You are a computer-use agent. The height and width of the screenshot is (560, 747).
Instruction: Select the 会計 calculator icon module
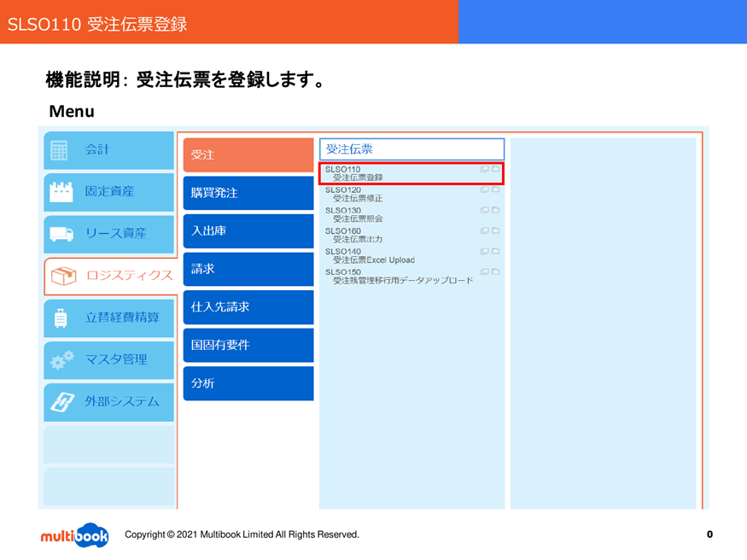tap(108, 150)
